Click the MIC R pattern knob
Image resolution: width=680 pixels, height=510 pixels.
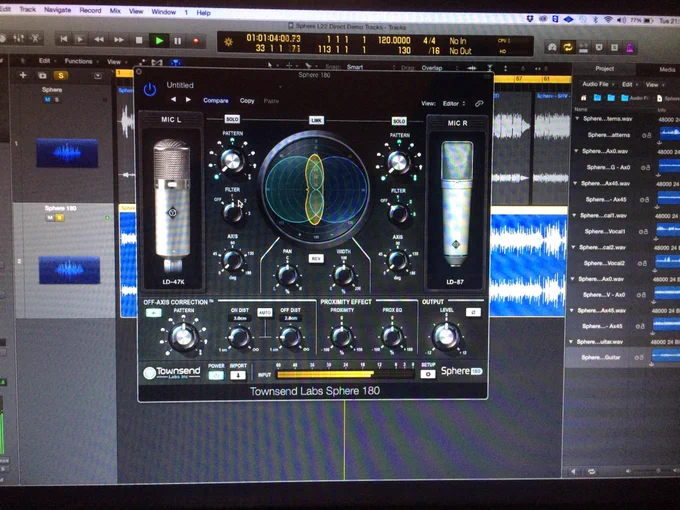(x=398, y=162)
